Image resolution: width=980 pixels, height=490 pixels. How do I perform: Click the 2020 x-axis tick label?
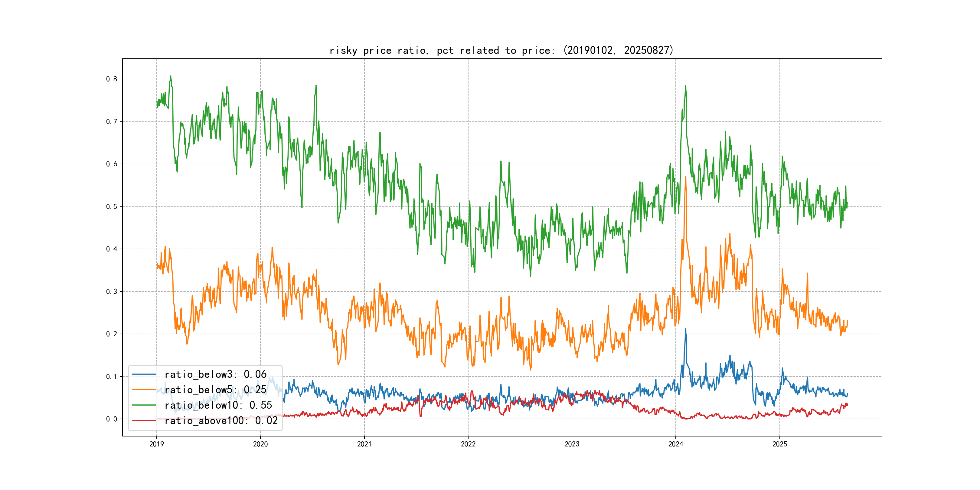click(x=260, y=444)
